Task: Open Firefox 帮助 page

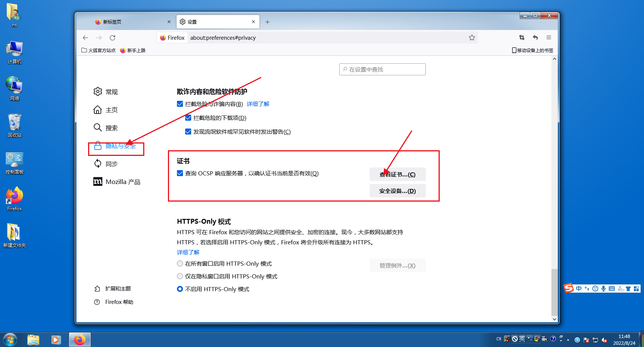Action: (114, 302)
